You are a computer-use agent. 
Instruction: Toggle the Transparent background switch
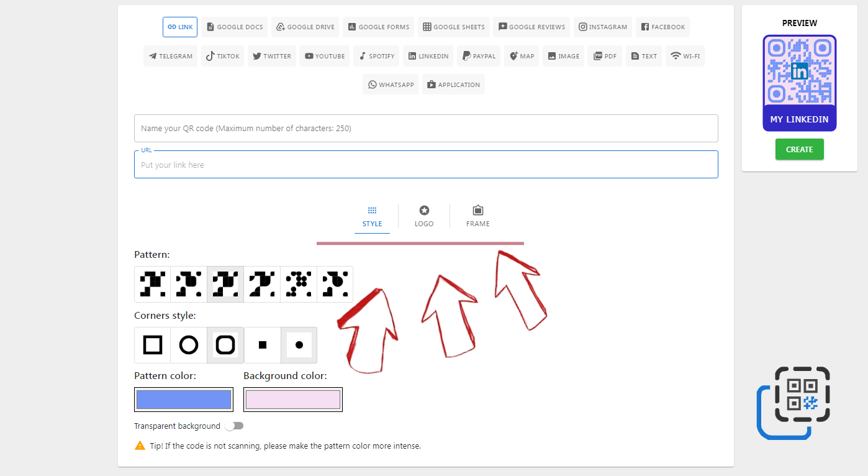[x=234, y=426]
